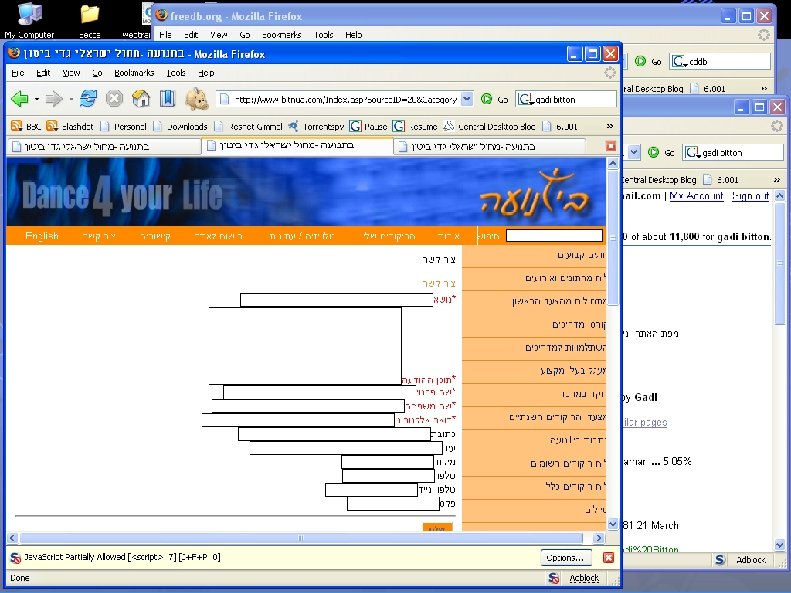Show more bookmarks with the toolbar chevron

tap(609, 126)
